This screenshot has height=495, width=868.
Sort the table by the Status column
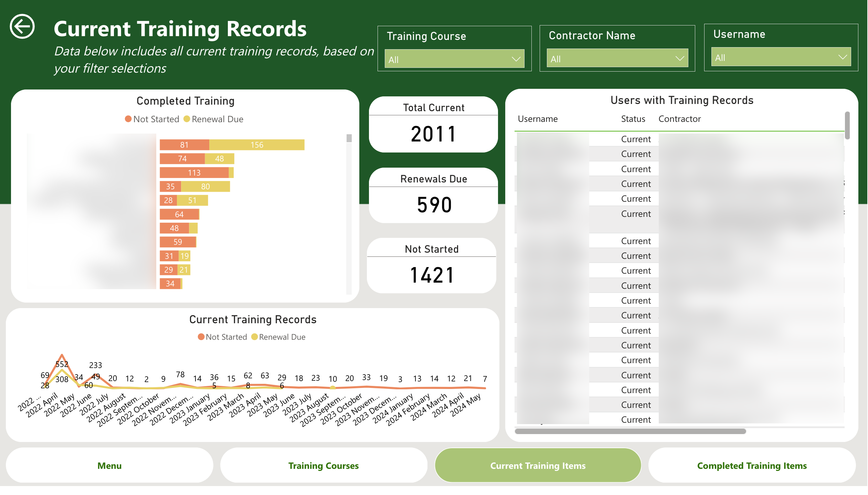(x=633, y=119)
